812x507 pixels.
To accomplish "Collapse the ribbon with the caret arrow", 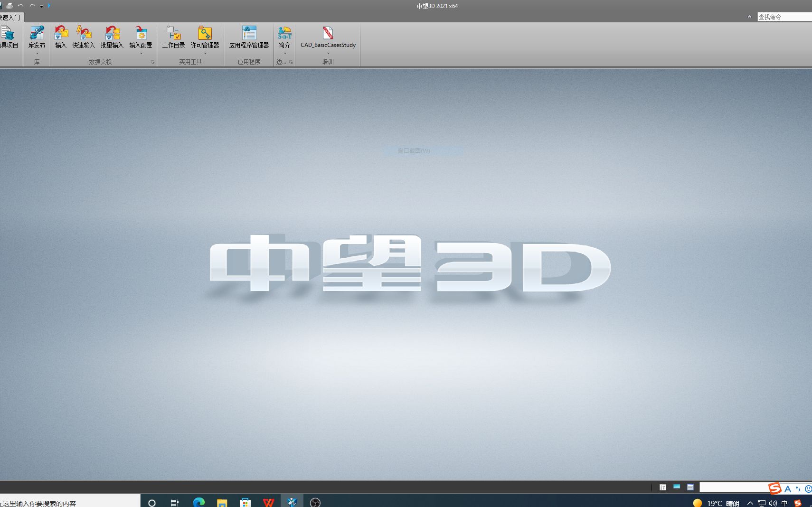I will [x=749, y=17].
